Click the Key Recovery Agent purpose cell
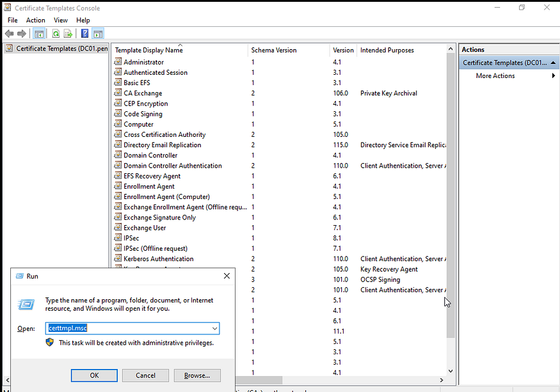 389,269
